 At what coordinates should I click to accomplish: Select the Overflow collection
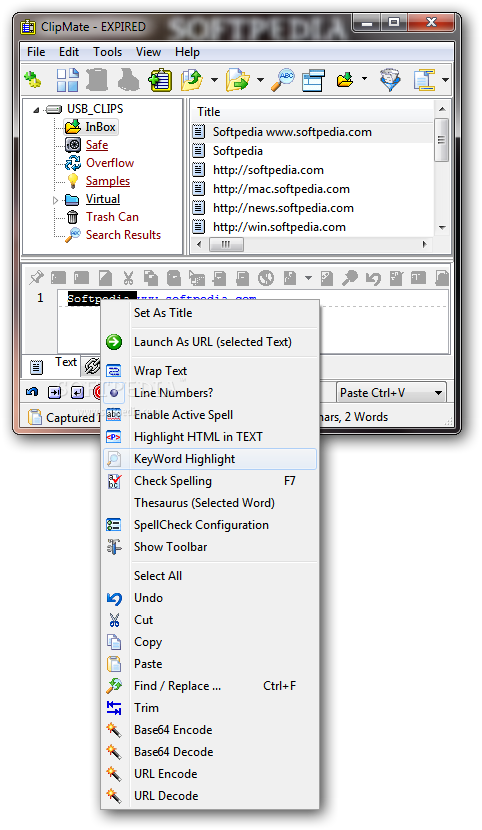click(110, 163)
